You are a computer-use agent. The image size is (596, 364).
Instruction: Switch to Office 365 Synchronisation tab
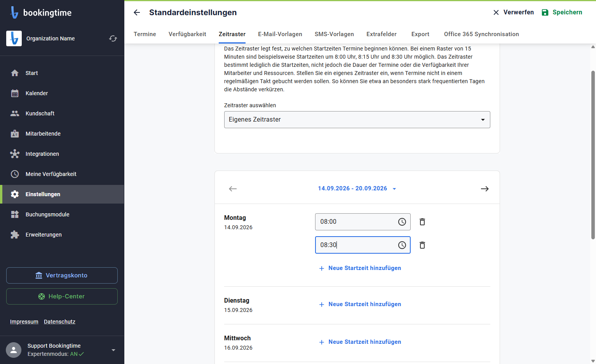[x=481, y=34]
